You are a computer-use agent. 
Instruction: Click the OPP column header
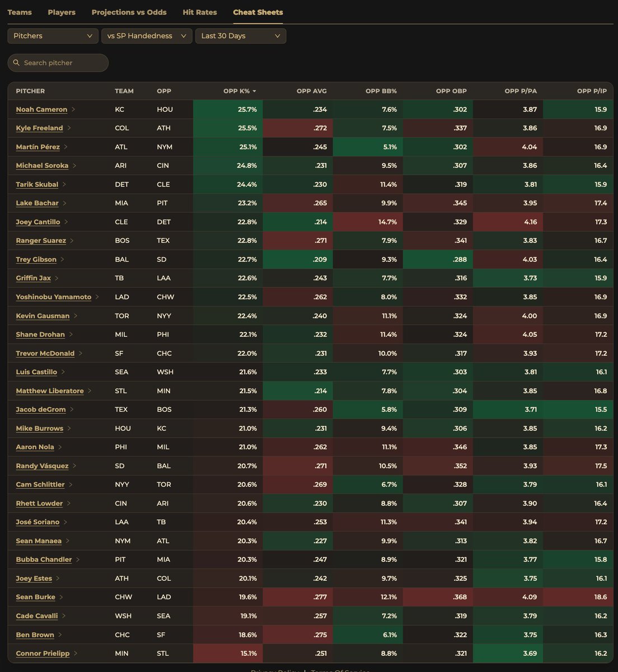164,91
